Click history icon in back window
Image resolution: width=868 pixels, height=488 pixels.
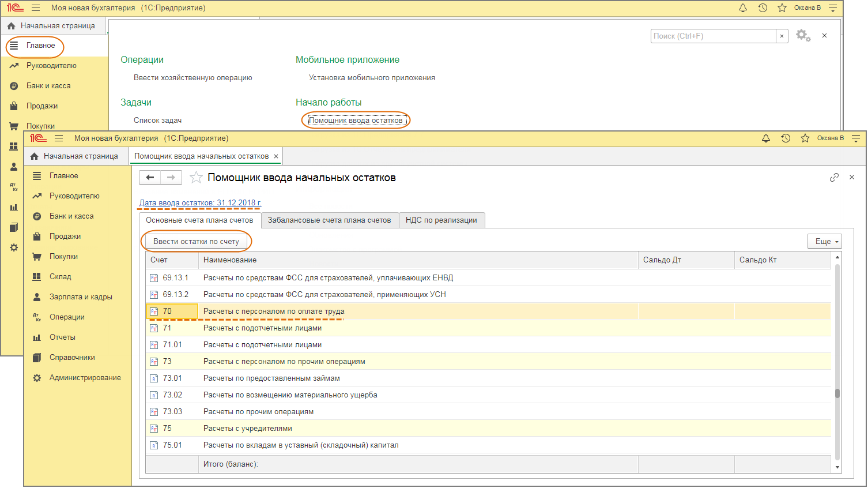click(x=763, y=8)
